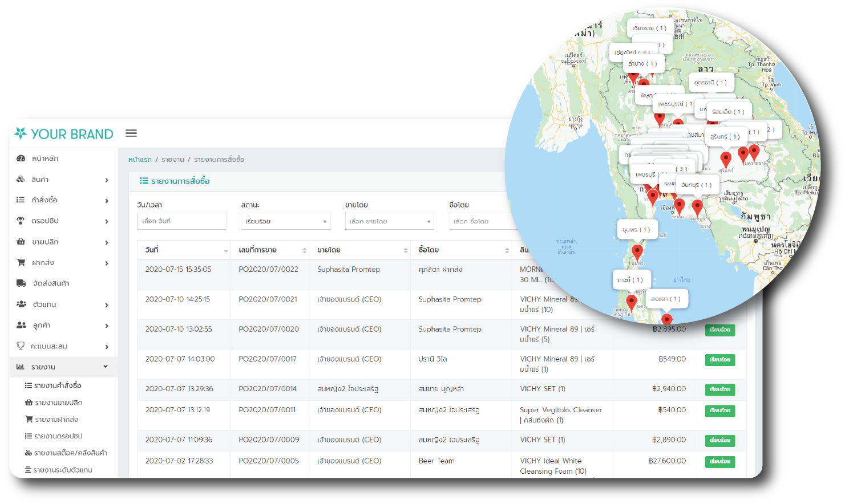Open the สถานะ เรียบร้อย dropdown
845x504 pixels.
(x=285, y=221)
